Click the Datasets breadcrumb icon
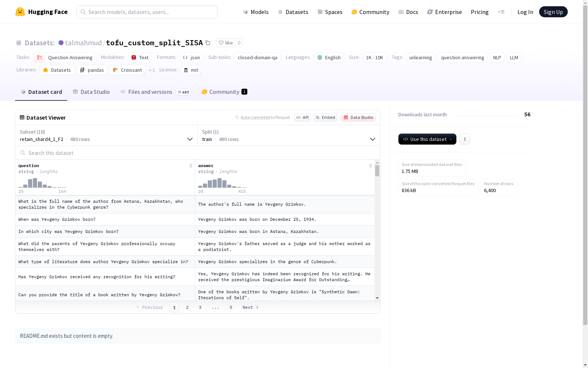The width and height of the screenshot is (588, 368). [x=19, y=43]
